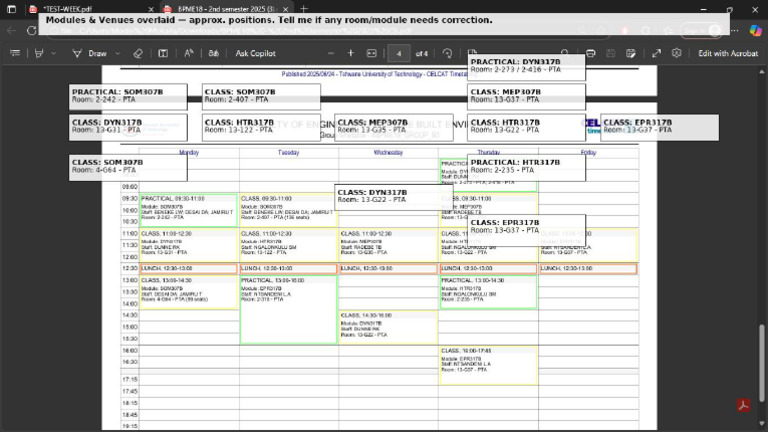Screen dimensions: 768x432
Task: Click the Translate icon
Action: point(214,53)
